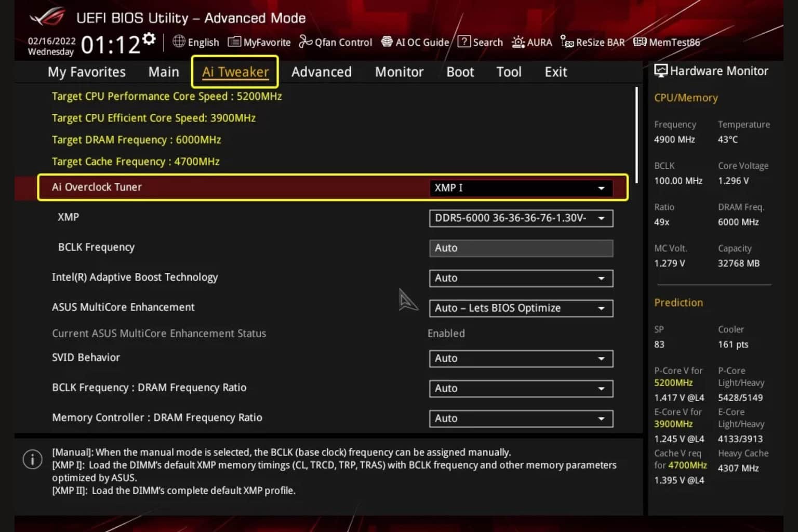Select Ai Overclock Tuner row label
798x532 pixels.
pyautogui.click(x=97, y=187)
